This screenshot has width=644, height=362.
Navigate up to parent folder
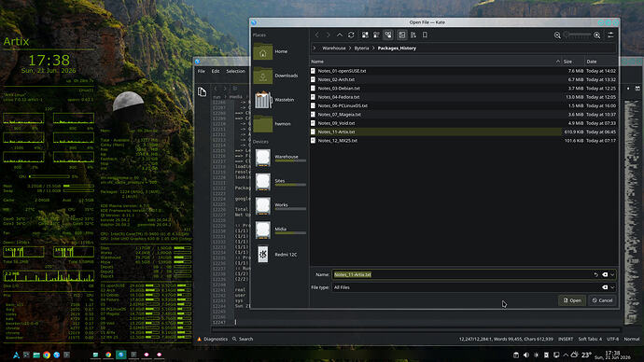tap(340, 35)
